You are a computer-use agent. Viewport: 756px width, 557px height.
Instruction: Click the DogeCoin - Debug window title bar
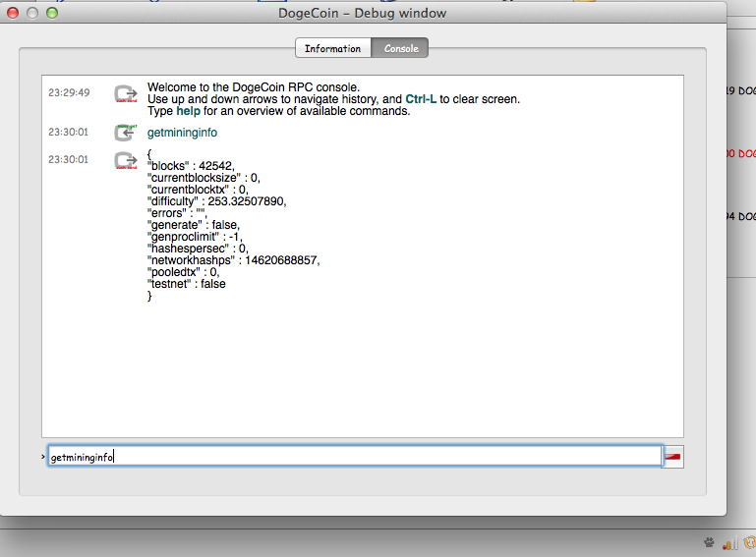click(x=363, y=13)
